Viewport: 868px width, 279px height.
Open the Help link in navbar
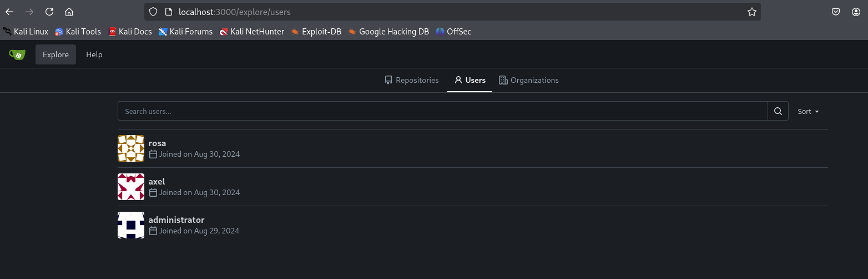(x=94, y=54)
